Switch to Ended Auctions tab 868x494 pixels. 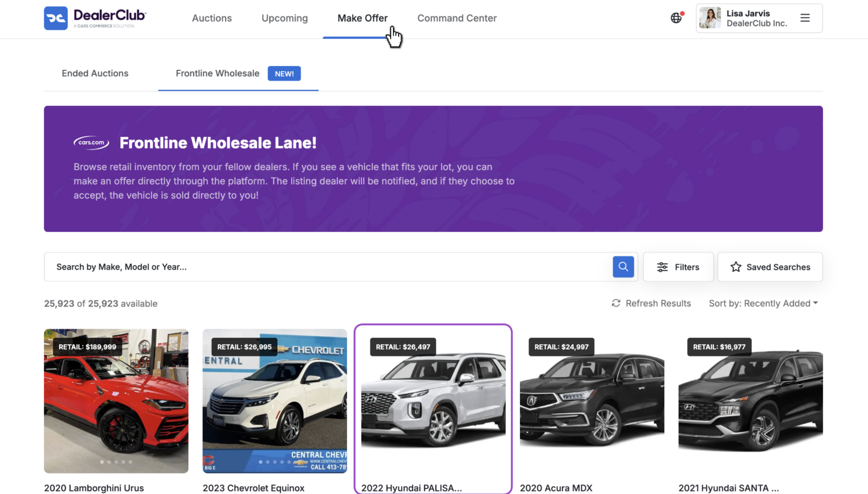(95, 73)
